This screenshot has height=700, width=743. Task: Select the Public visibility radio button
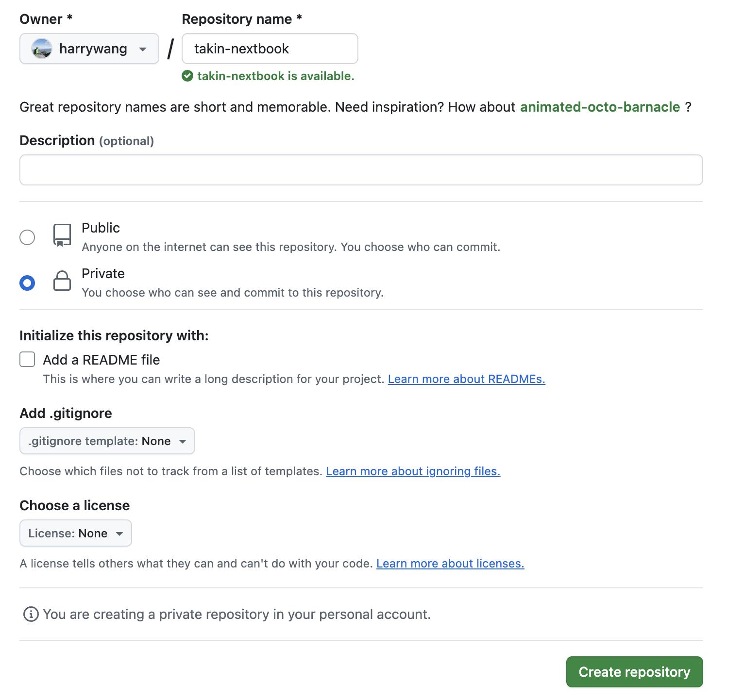27,237
